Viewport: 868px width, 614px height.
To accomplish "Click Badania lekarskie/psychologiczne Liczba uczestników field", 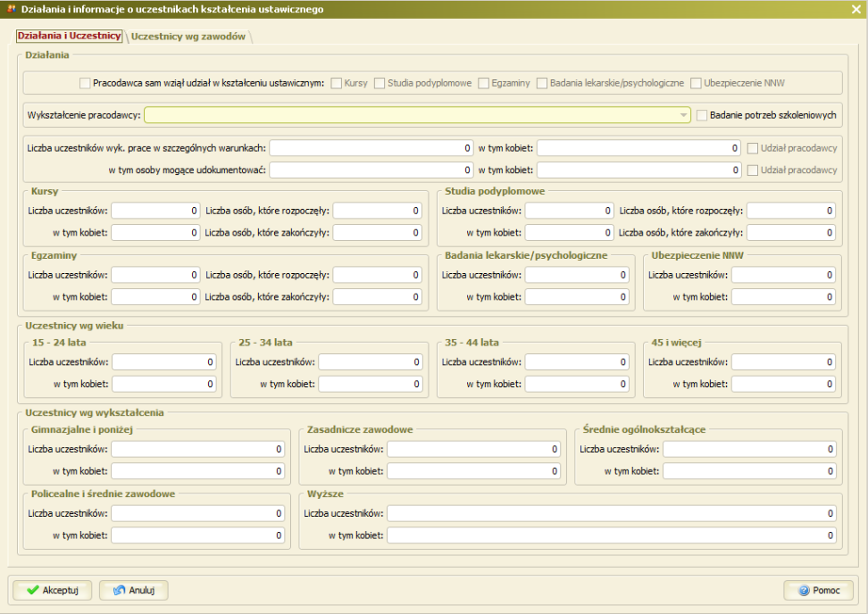I will coord(577,275).
